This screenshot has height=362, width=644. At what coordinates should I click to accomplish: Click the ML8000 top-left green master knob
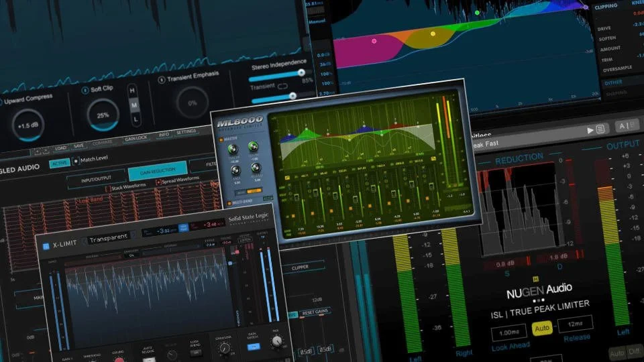click(233, 149)
